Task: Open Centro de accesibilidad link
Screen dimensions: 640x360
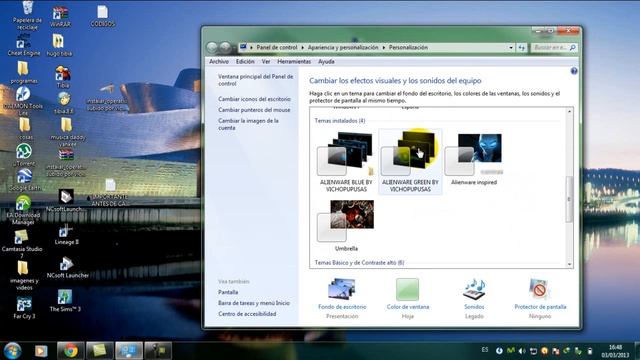Action: (247, 314)
